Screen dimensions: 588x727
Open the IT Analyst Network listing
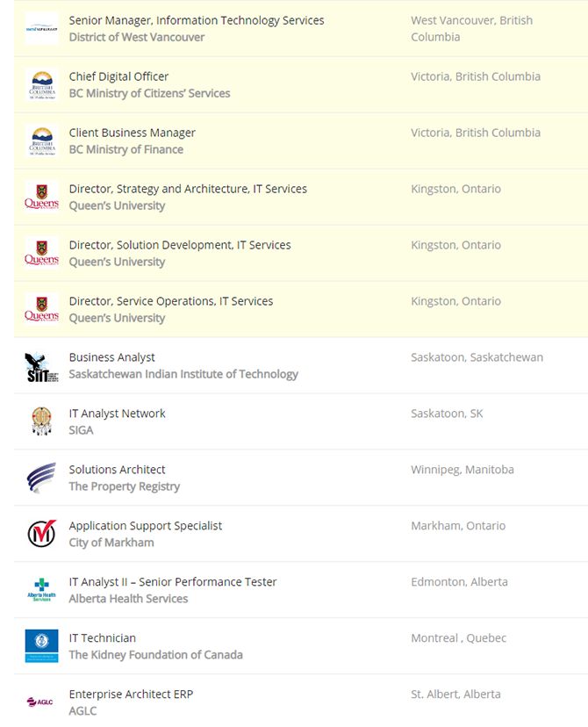click(x=117, y=414)
